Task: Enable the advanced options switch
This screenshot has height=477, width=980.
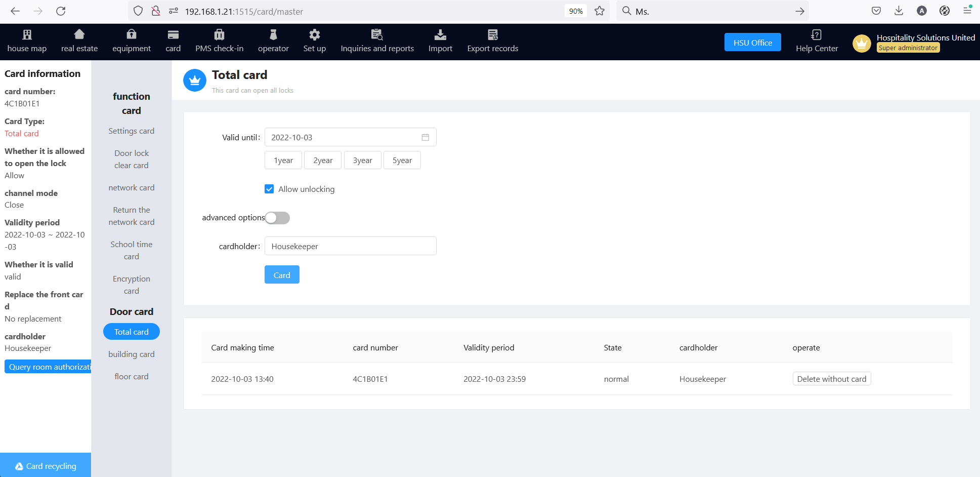Action: tap(277, 218)
